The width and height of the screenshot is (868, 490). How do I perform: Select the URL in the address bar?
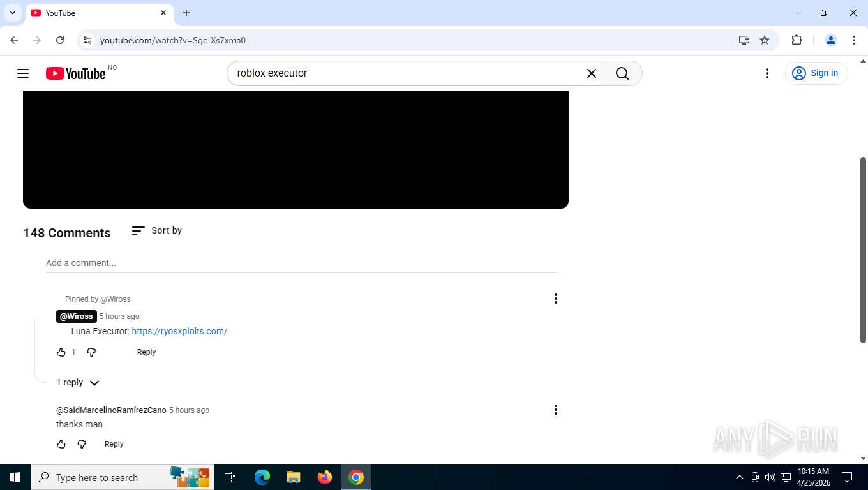tap(173, 40)
